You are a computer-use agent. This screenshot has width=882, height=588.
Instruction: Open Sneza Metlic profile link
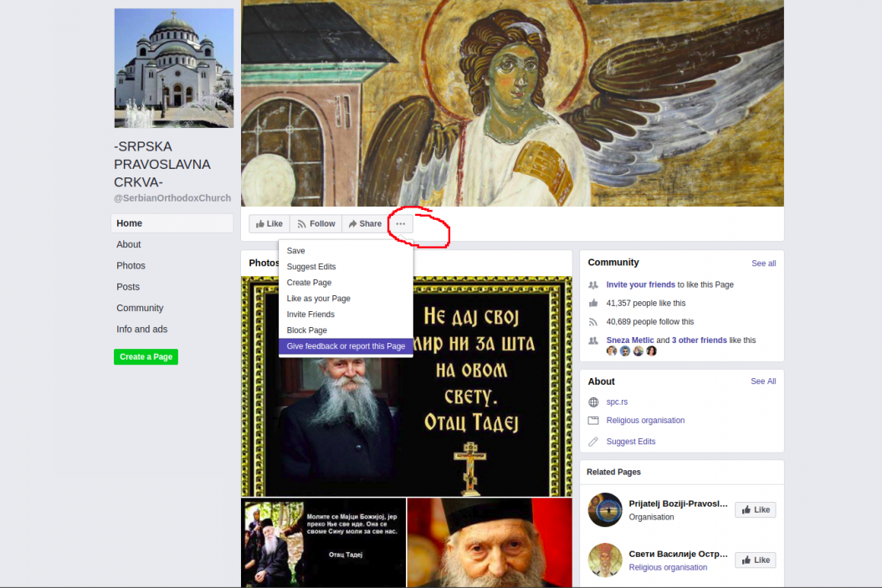(x=630, y=340)
